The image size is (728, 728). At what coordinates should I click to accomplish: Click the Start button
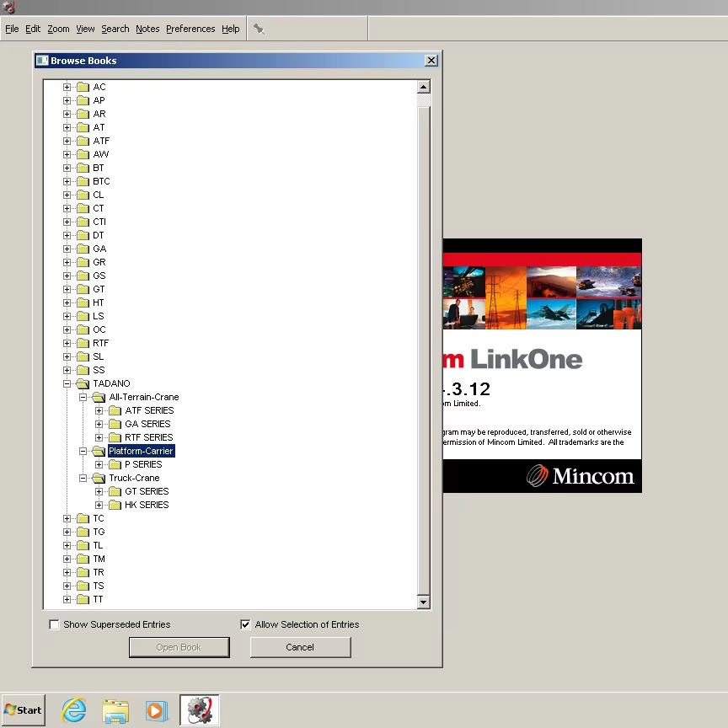coord(24,710)
